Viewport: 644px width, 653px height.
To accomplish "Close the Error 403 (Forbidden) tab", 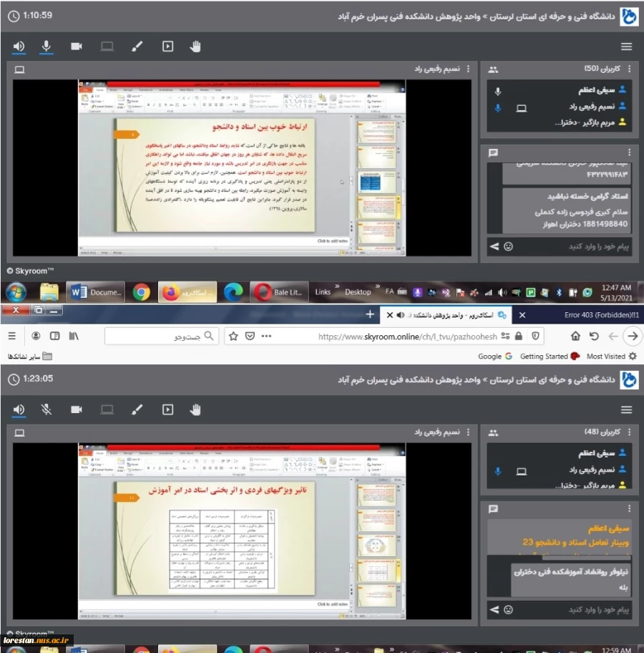I will 522,315.
